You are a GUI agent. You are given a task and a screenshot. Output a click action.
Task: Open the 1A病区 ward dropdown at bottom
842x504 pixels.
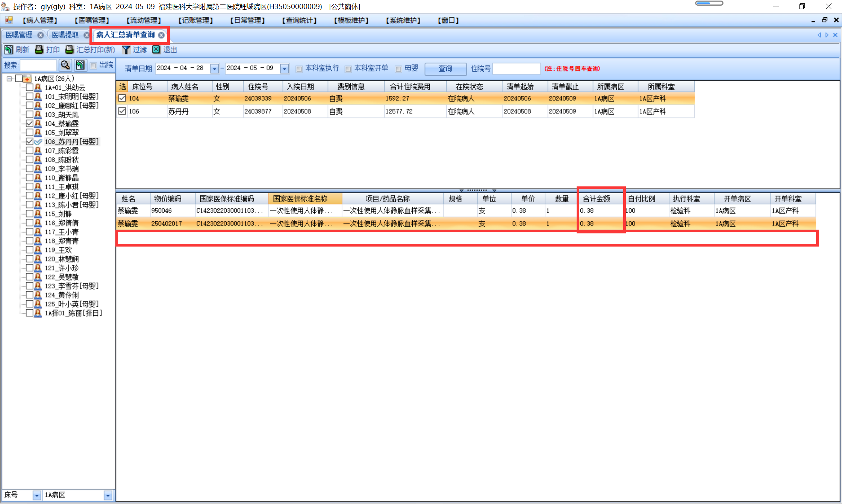coord(108,495)
